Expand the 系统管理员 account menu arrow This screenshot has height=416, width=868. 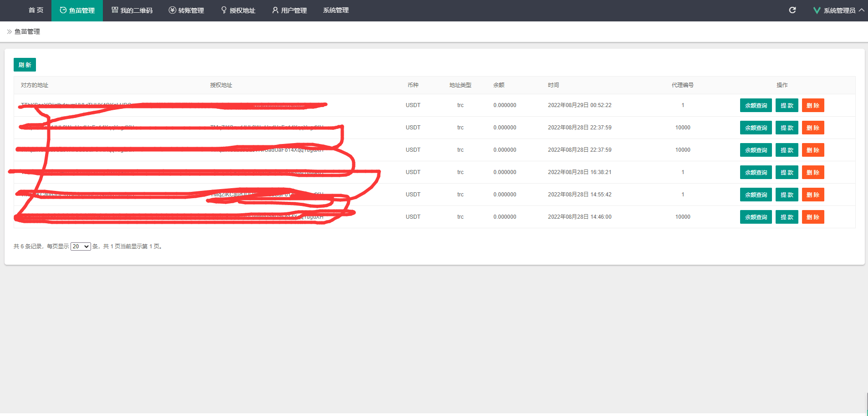click(x=862, y=10)
